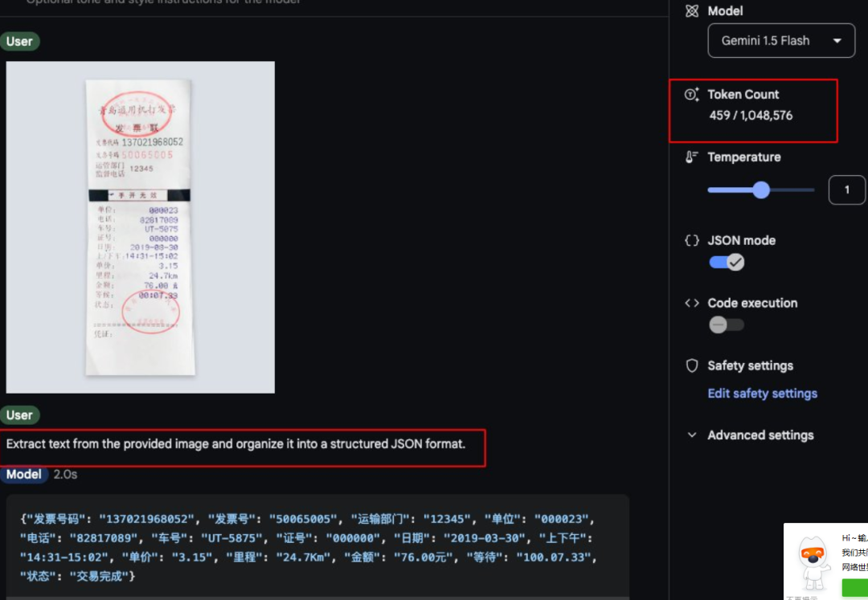Screen dimensions: 868x600
Task: Click the JSON mode curly braces icon
Action: tap(692, 240)
